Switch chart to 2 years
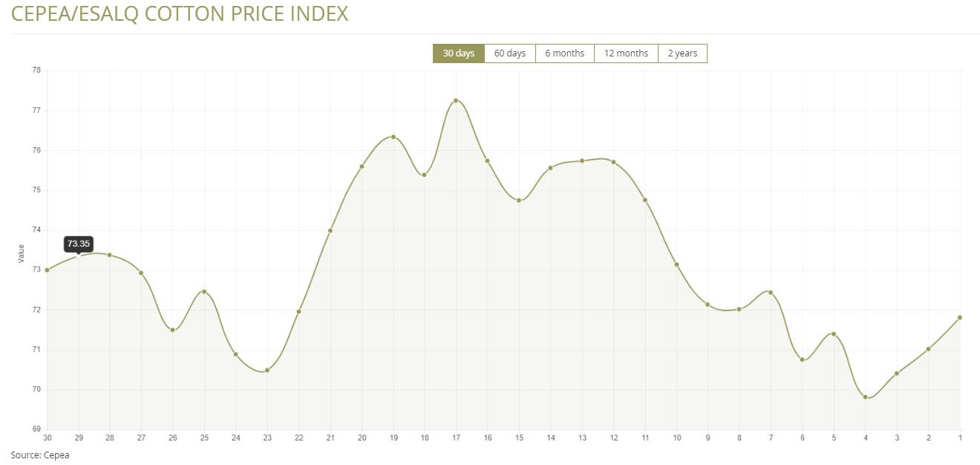Viewport: 980px width, 465px height. (x=682, y=53)
